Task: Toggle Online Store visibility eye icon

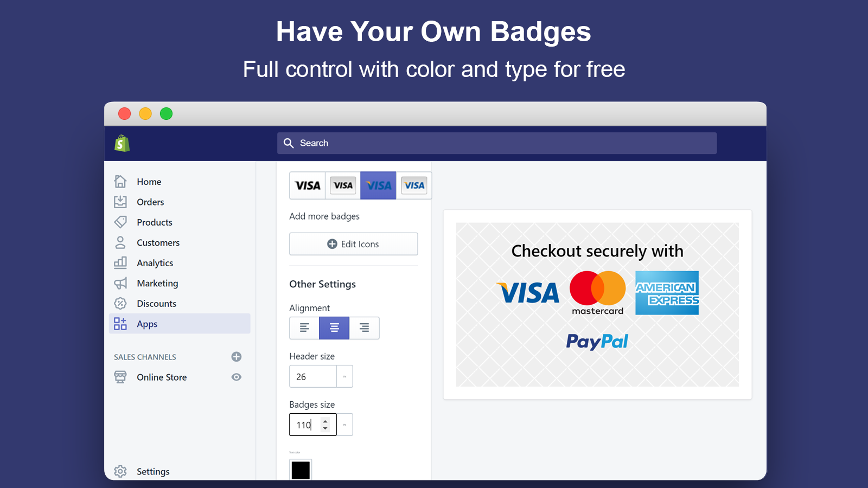Action: coord(237,377)
